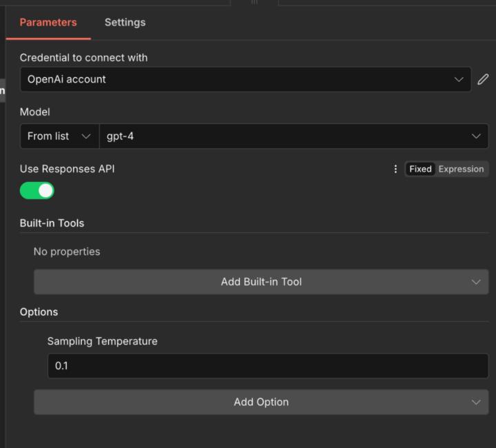Click the arrow on Add Built-in Tool
Viewport: 496px width, 448px height.
click(476, 282)
